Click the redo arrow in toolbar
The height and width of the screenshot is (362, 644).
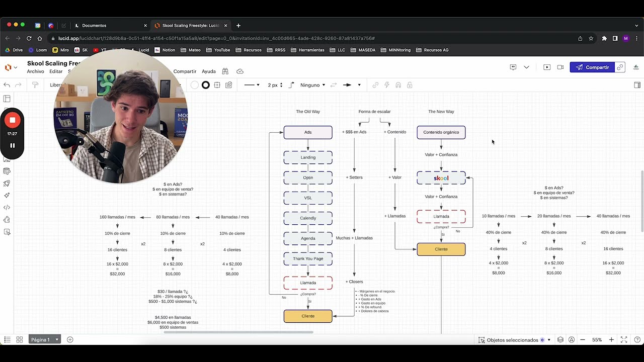tap(19, 85)
